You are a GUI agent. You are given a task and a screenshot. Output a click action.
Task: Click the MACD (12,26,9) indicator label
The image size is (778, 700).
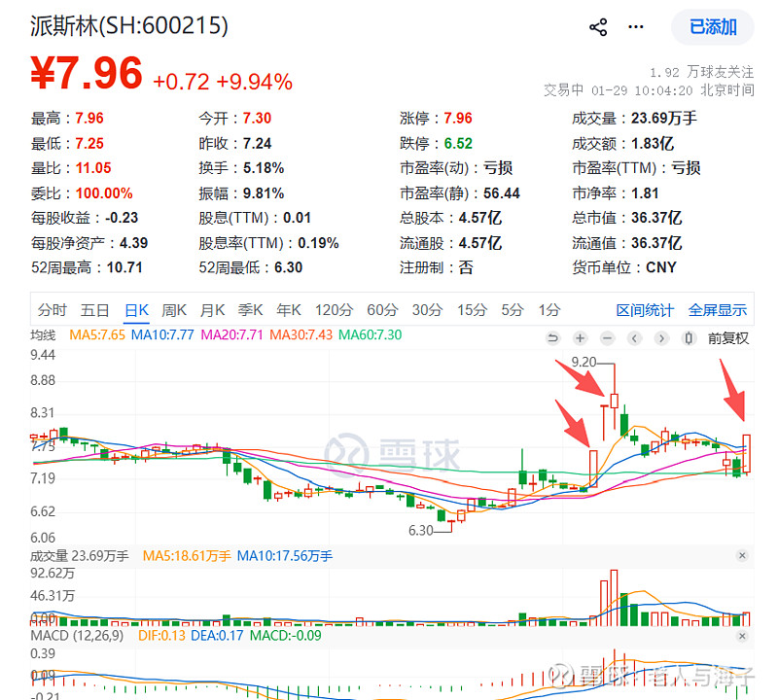click(x=77, y=636)
